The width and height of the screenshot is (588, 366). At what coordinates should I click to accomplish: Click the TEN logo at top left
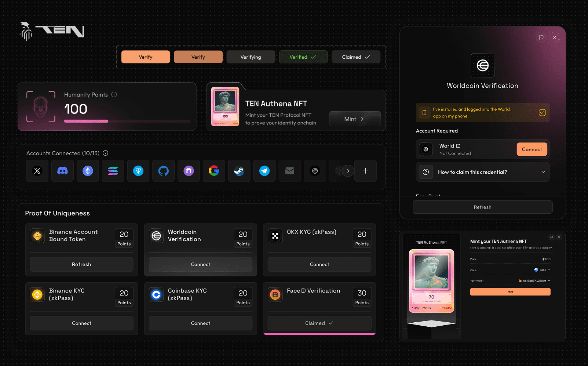tap(52, 31)
